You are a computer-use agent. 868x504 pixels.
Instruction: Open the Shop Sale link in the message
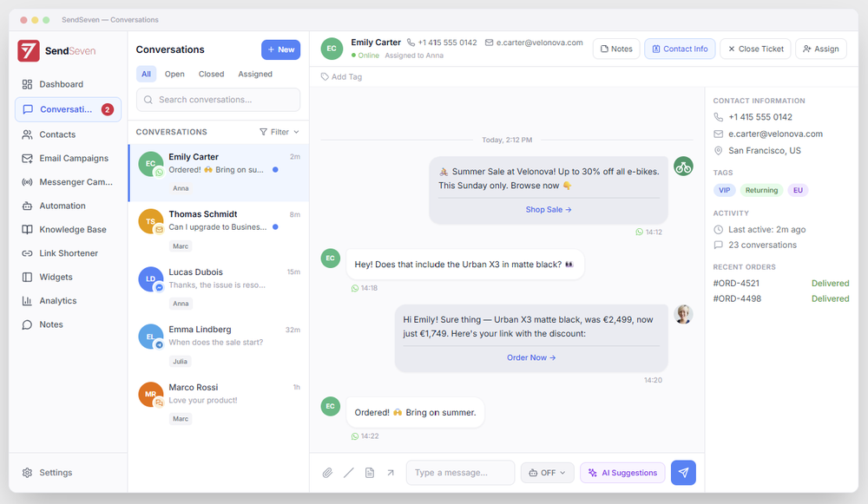click(x=548, y=209)
